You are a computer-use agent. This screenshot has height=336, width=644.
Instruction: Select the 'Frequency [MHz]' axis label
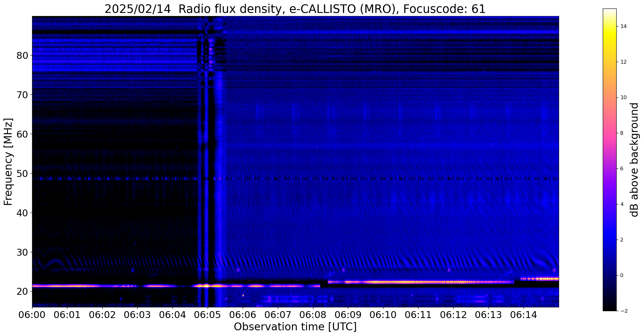8,162
